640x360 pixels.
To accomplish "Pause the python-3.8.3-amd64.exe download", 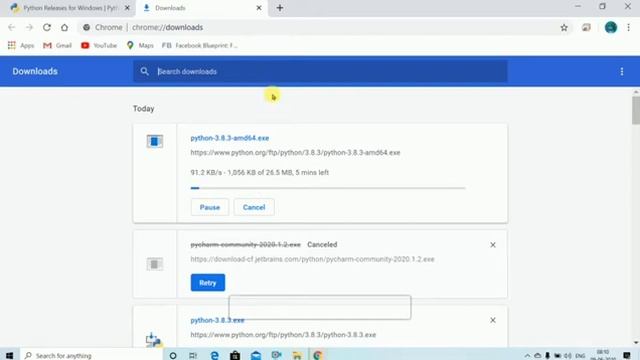I will [210, 207].
